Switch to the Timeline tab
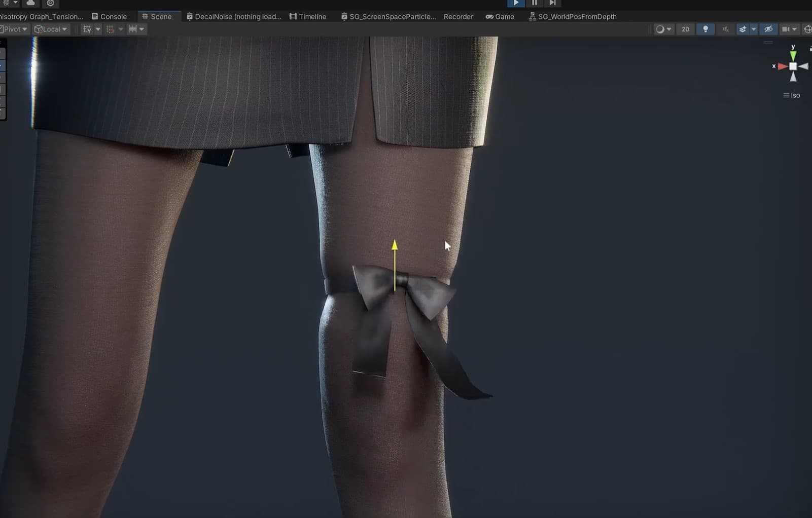Image resolution: width=812 pixels, height=518 pixels. tap(308, 17)
